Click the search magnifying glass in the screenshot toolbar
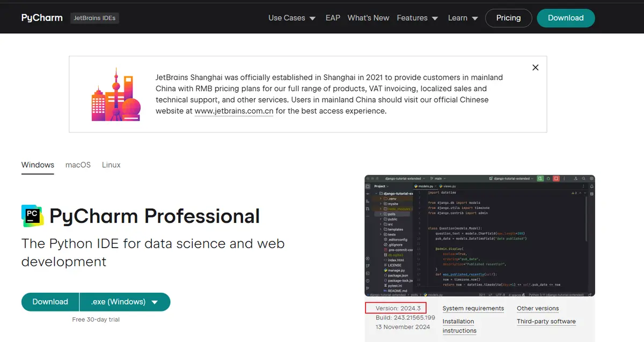Image resolution: width=644 pixels, height=342 pixels. click(584, 178)
